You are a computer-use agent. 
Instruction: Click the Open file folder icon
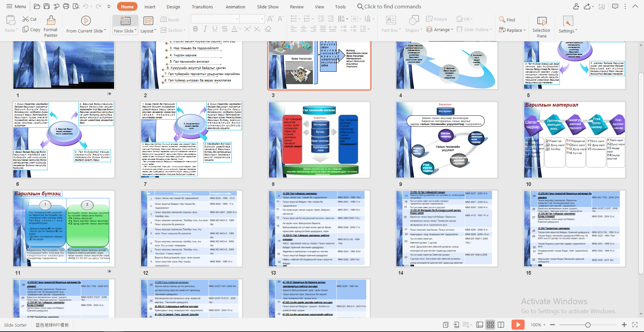[37, 6]
